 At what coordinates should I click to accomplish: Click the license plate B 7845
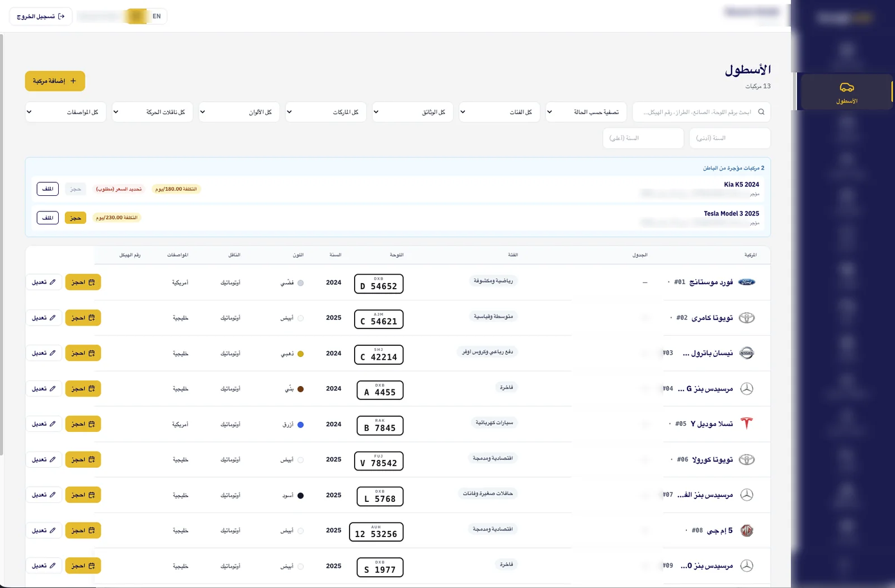click(x=380, y=425)
